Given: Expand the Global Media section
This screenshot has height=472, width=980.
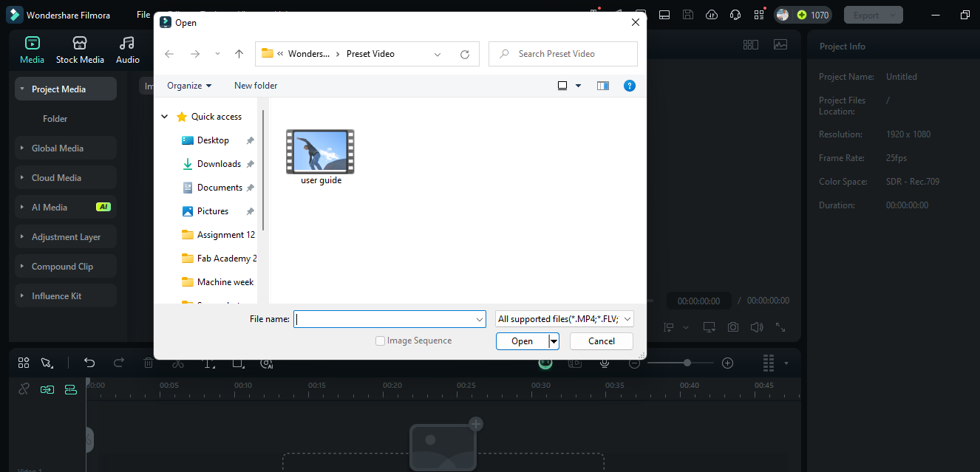Looking at the screenshot, I should click(66, 148).
